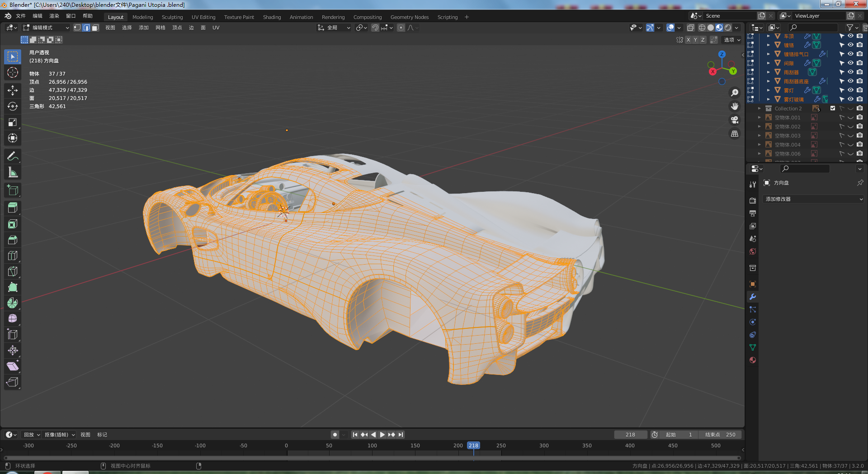The height and width of the screenshot is (474, 868).
Task: Select the Measure tool
Action: [13, 172]
